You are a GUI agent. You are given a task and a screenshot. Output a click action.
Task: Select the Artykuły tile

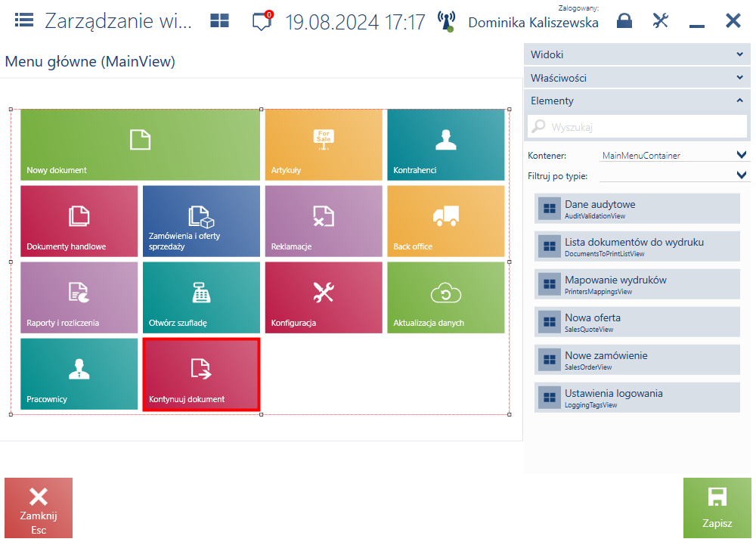(x=324, y=145)
